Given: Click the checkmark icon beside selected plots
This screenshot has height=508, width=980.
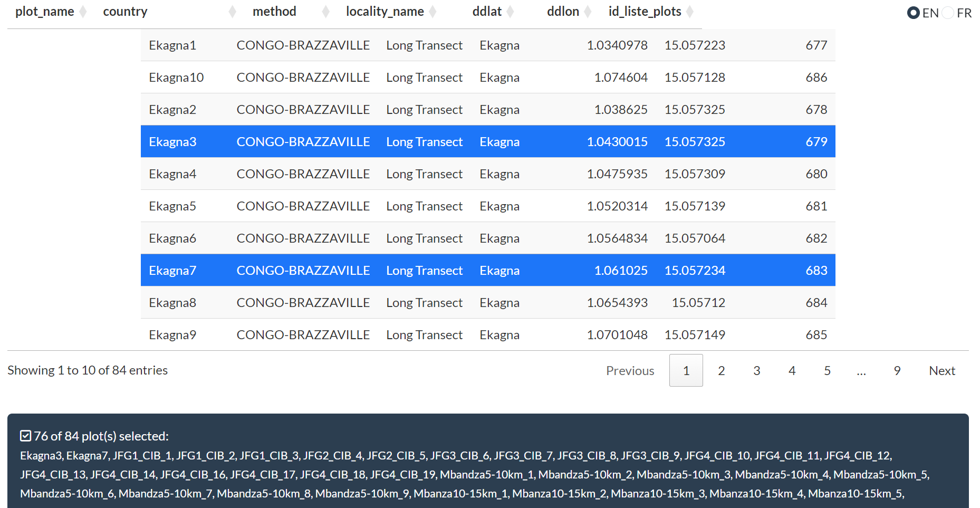Looking at the screenshot, I should point(25,436).
